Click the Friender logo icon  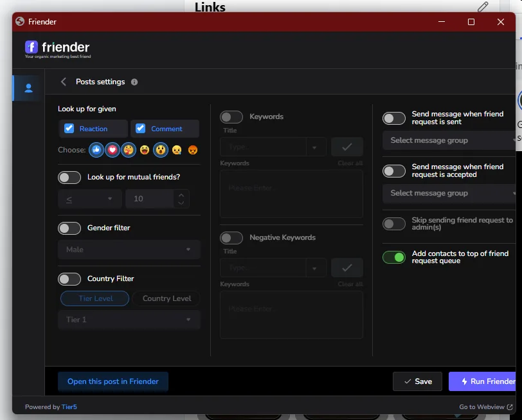(32, 47)
